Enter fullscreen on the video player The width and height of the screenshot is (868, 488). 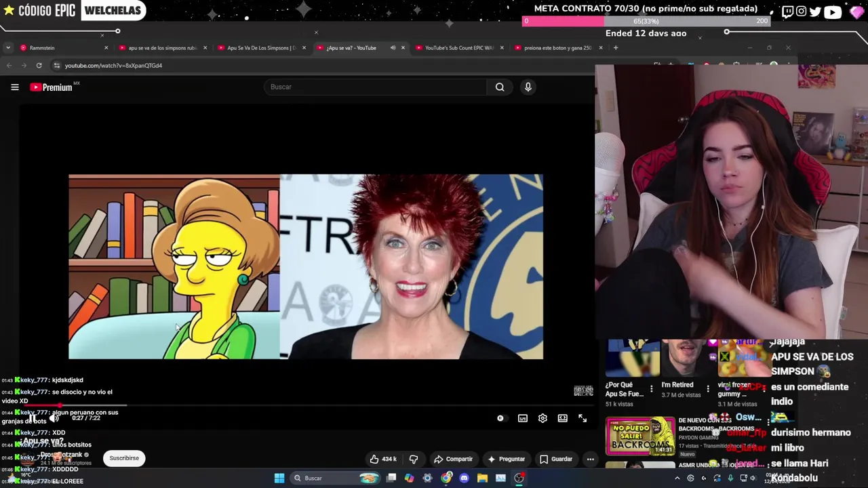(583, 418)
